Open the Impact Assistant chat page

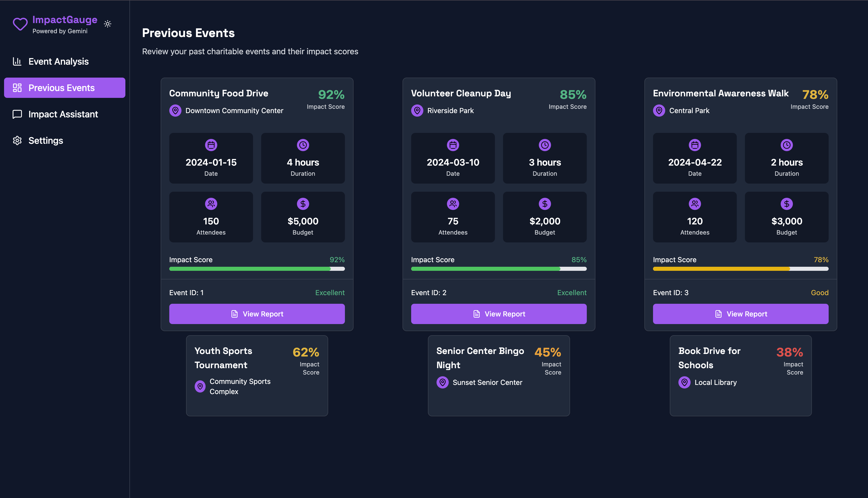[x=63, y=114]
